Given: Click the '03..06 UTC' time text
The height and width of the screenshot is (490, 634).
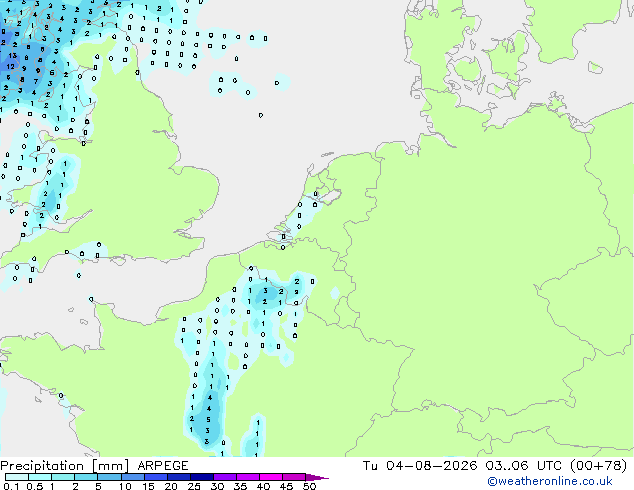Looking at the screenshot, I should click(x=526, y=466).
